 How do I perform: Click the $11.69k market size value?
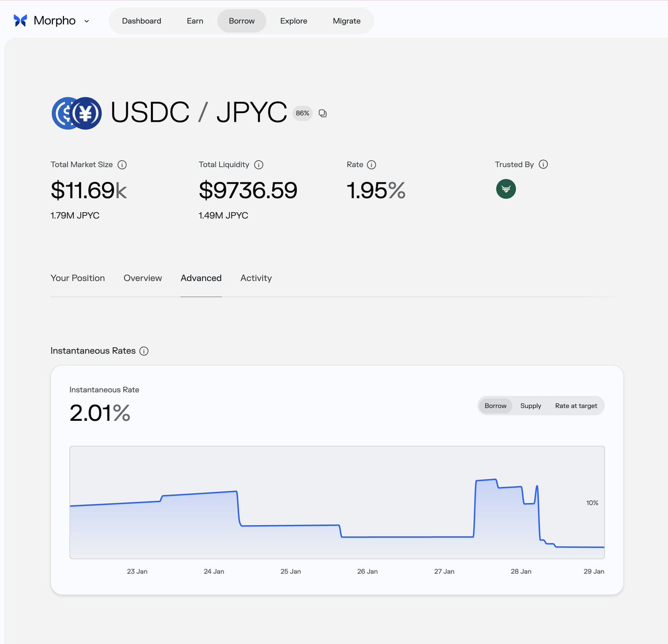pyautogui.click(x=89, y=190)
